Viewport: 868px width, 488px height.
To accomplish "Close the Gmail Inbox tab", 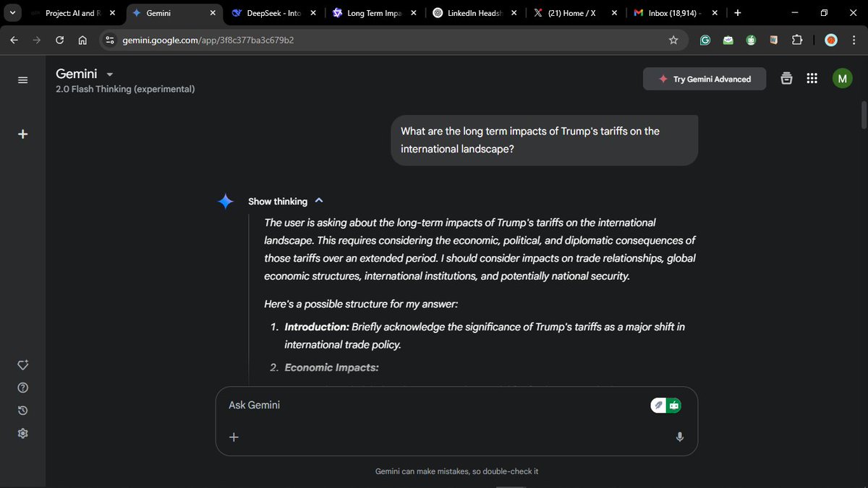I will coord(714,13).
